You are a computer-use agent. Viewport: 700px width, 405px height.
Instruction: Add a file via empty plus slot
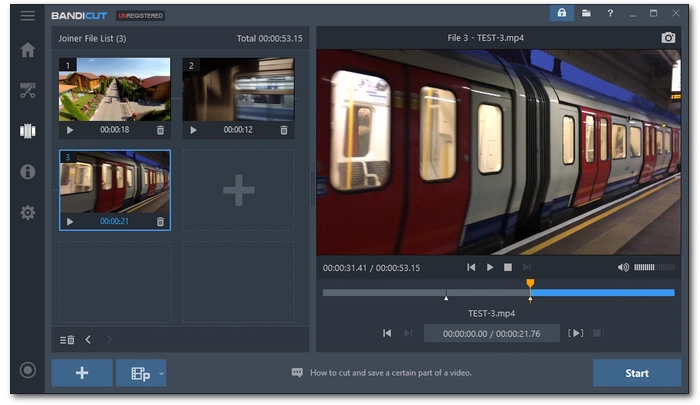(x=238, y=190)
